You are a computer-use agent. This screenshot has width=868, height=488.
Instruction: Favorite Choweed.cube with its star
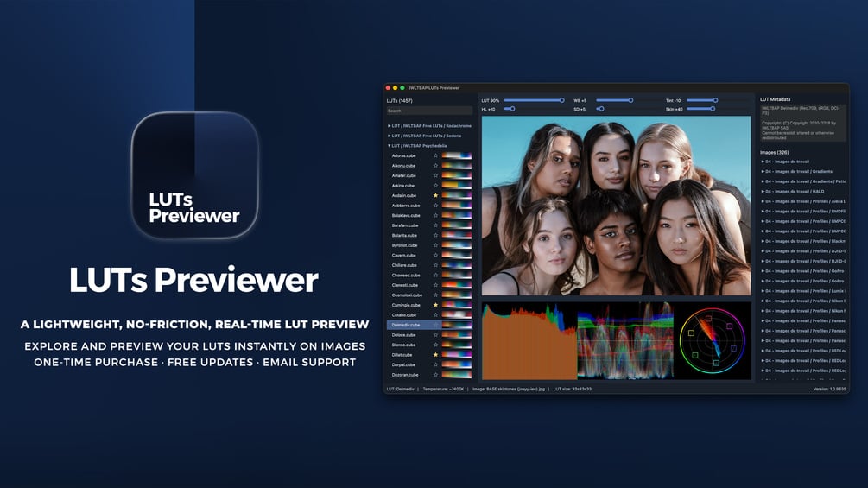(435, 276)
